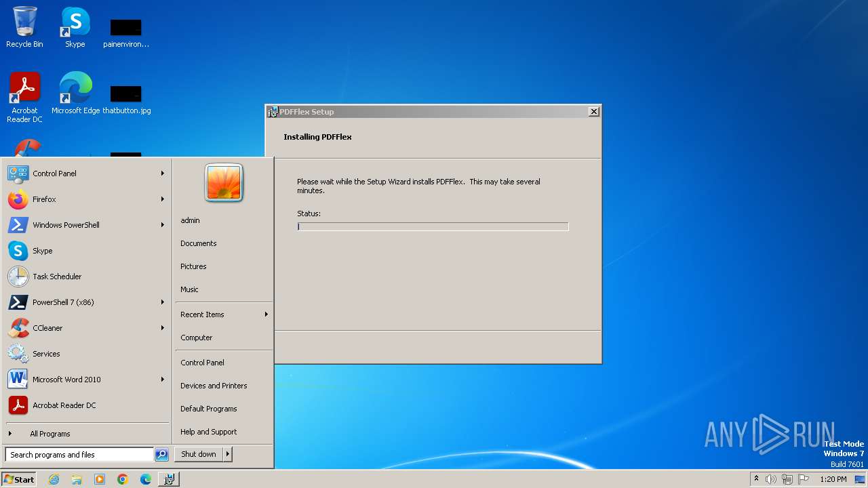Open Services from the Start menu

point(87,354)
